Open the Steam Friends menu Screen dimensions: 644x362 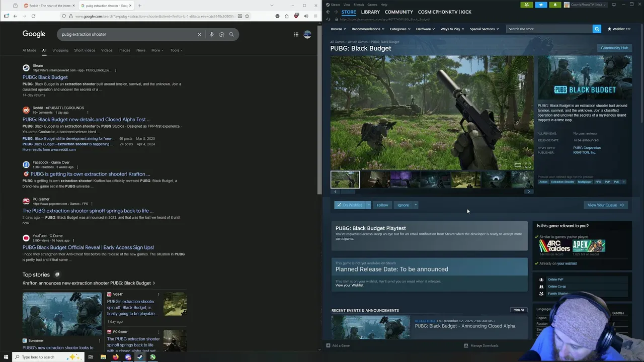pos(359,5)
